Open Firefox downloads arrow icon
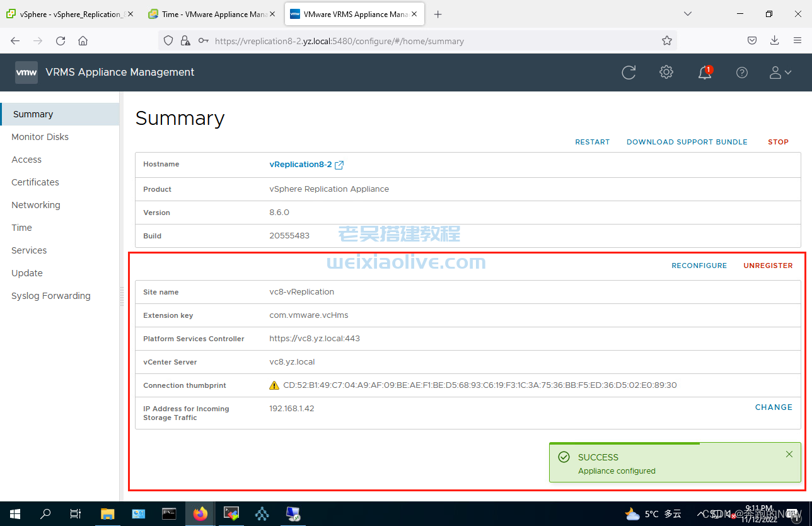Screen dimensions: 812x526 pos(775,41)
